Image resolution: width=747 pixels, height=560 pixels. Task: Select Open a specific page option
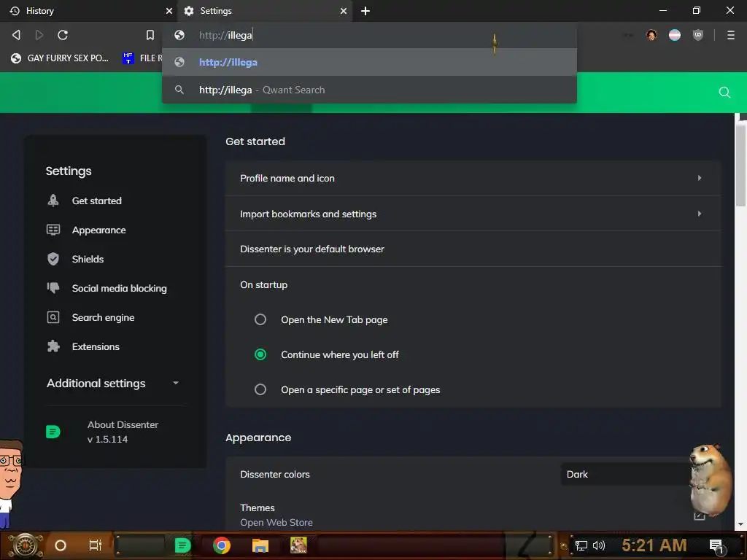pos(260,389)
